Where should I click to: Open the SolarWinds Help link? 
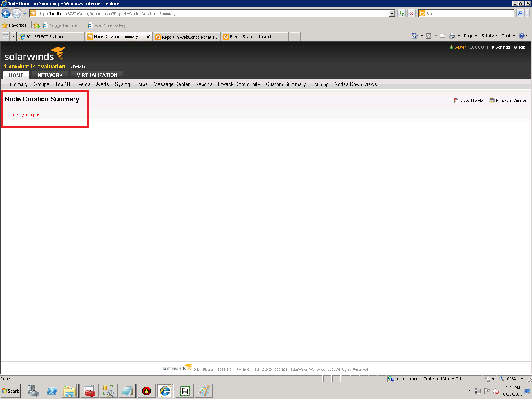pos(519,47)
